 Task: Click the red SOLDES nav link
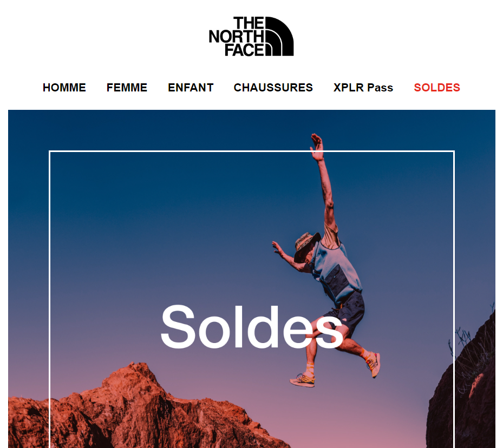[x=437, y=88]
